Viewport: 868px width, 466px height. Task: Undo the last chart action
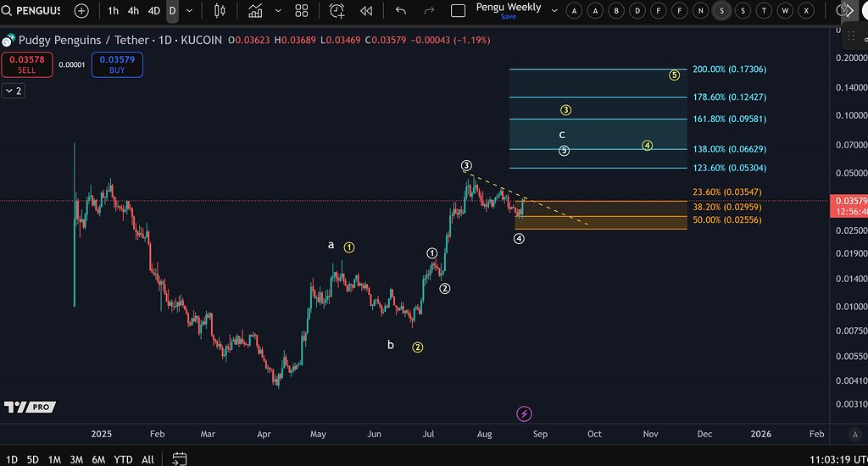[x=401, y=11]
